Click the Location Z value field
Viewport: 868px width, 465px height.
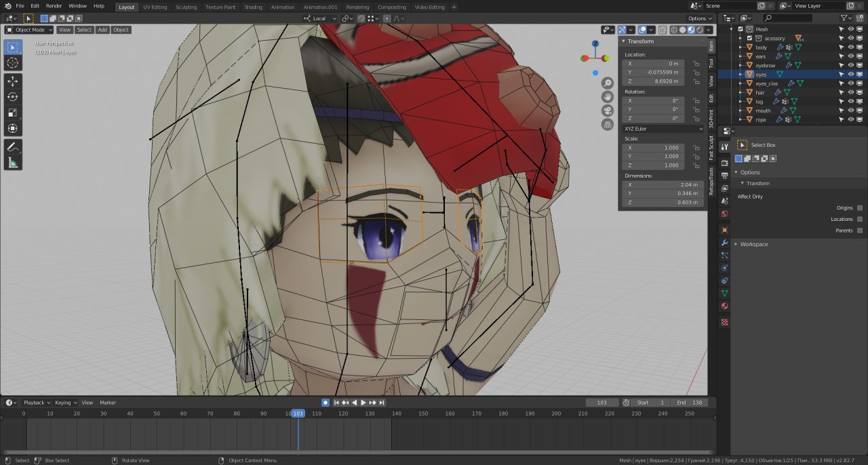pos(653,81)
